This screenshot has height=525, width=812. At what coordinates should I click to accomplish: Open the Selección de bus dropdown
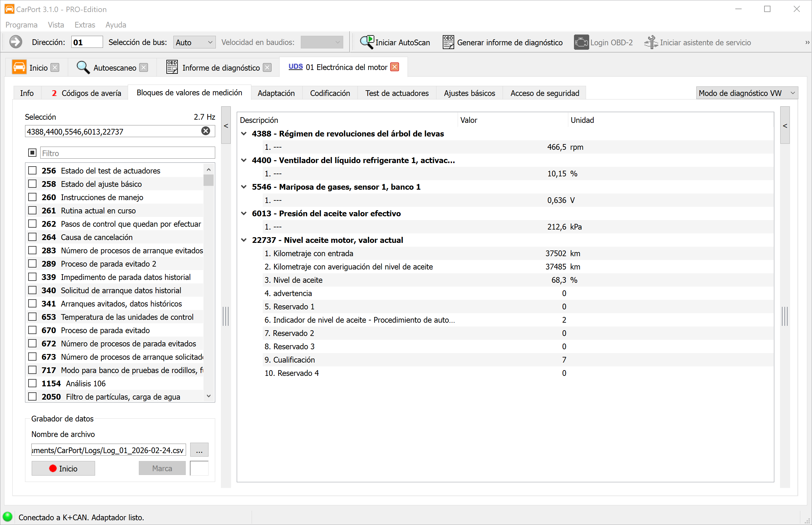point(194,42)
